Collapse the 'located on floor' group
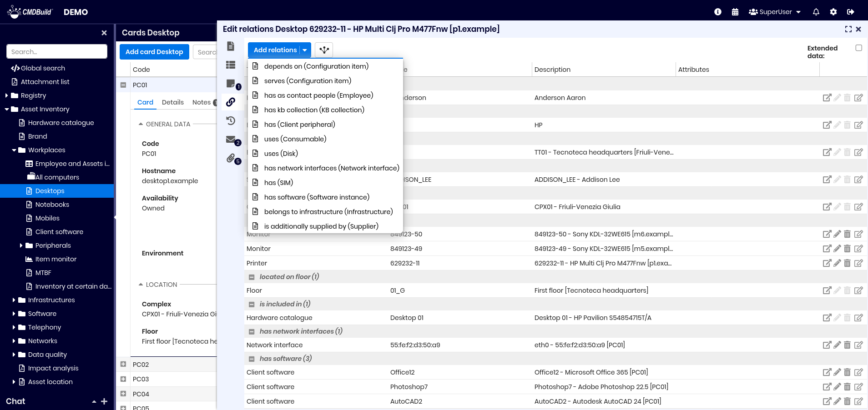This screenshot has height=410, width=868. pos(252,277)
